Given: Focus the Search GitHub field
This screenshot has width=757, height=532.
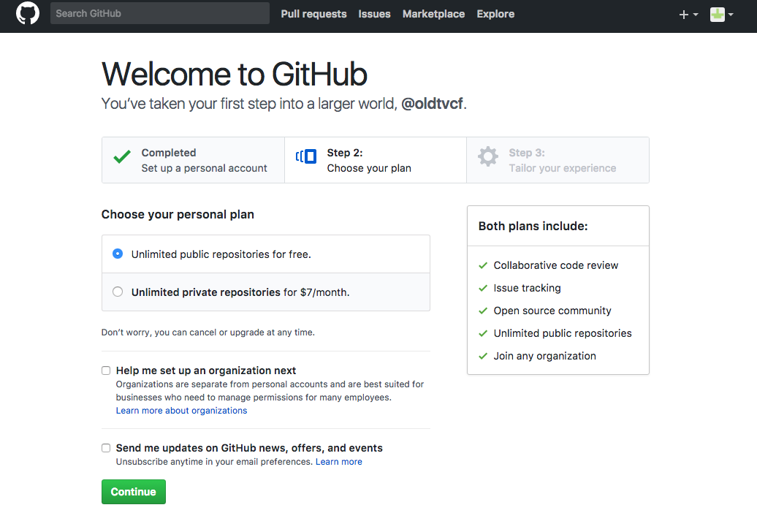Looking at the screenshot, I should [160, 13].
